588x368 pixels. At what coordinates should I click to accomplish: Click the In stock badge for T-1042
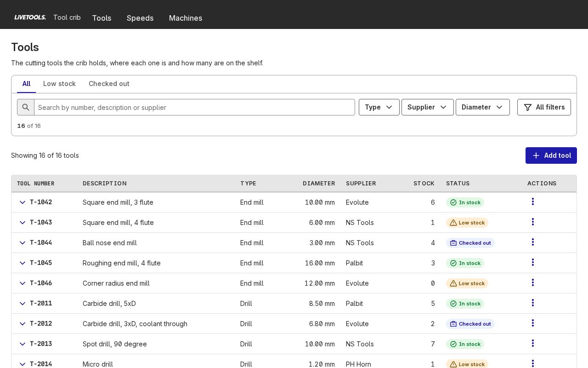point(465,202)
